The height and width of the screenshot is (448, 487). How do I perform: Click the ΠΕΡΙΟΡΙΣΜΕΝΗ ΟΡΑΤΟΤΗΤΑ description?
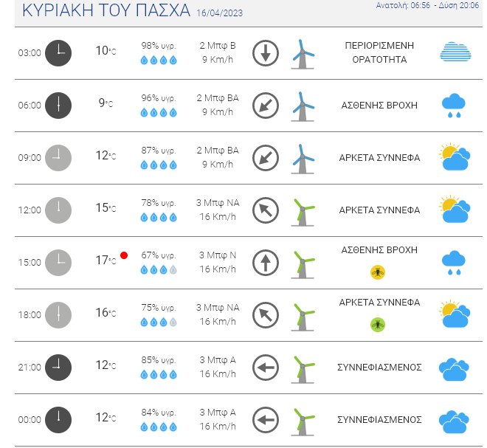point(379,52)
